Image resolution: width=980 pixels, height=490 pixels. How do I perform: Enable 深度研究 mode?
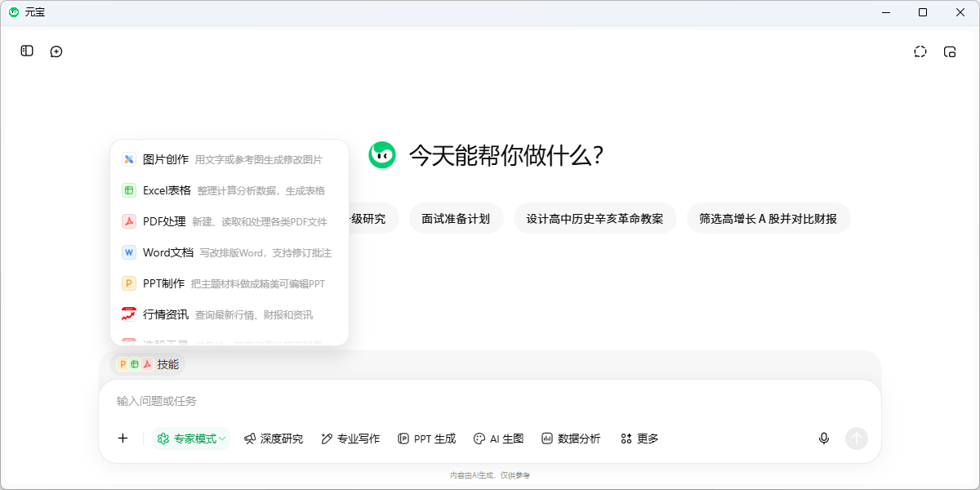pos(274,439)
